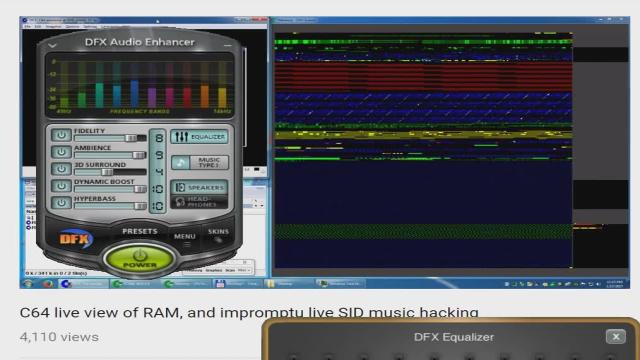Click the taskbar clock
This screenshot has width=640, height=360.
pyautogui.click(x=614, y=283)
